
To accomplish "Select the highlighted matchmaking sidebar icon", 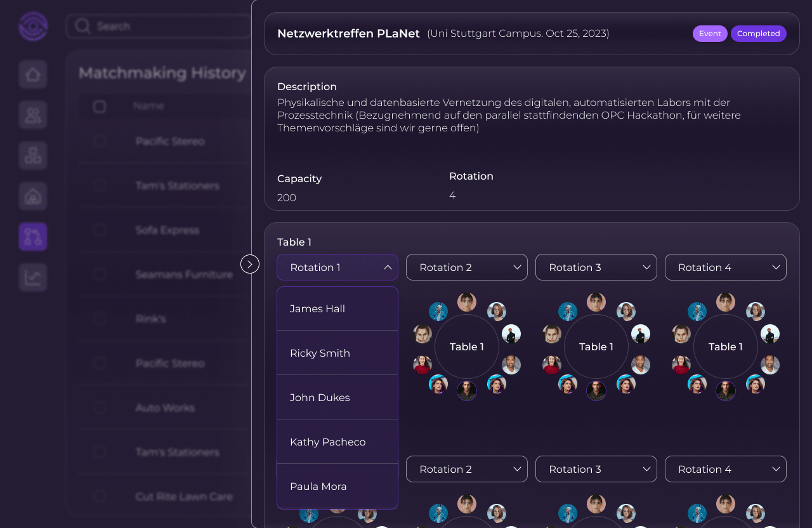I will [33, 237].
